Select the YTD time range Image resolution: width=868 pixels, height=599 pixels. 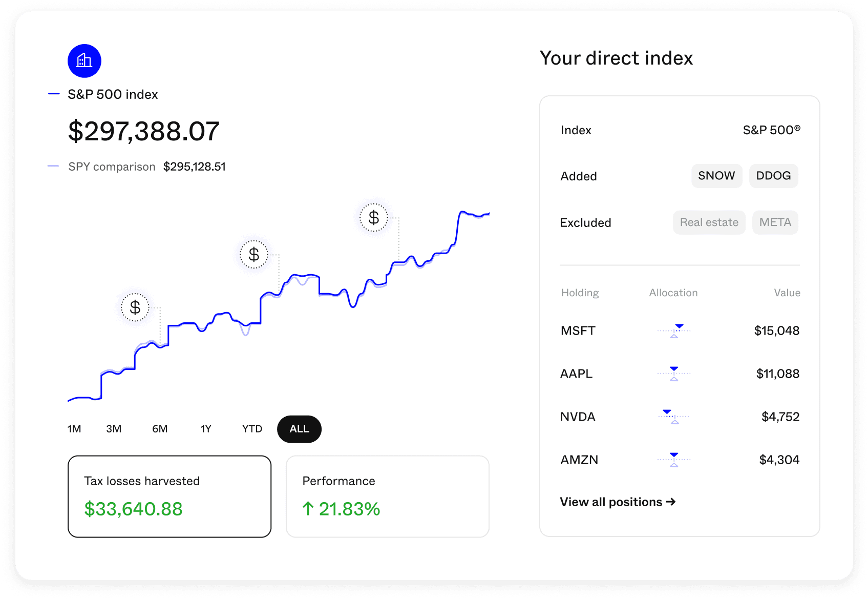coord(252,429)
